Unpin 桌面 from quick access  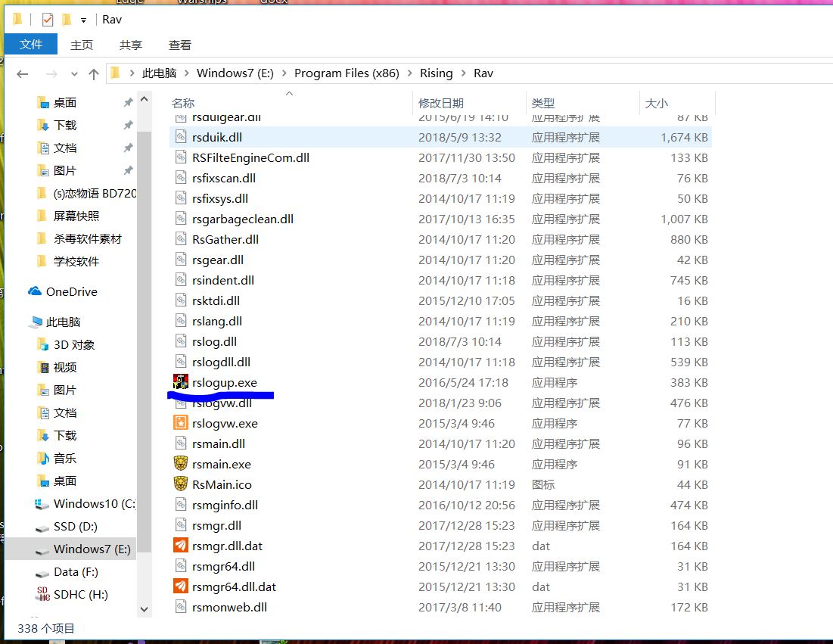[x=128, y=102]
